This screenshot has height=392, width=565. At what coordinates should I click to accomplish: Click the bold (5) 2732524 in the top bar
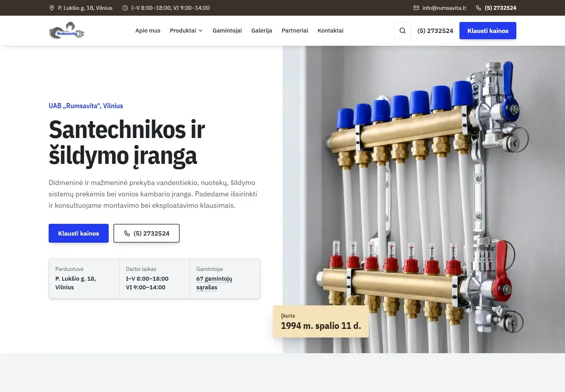click(500, 8)
